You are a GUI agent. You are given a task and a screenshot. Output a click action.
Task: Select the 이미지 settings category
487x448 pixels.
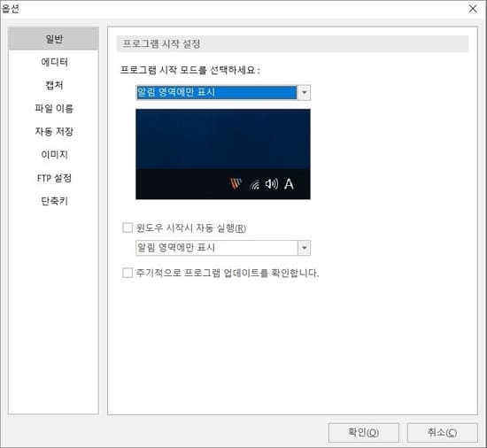pyautogui.click(x=54, y=155)
